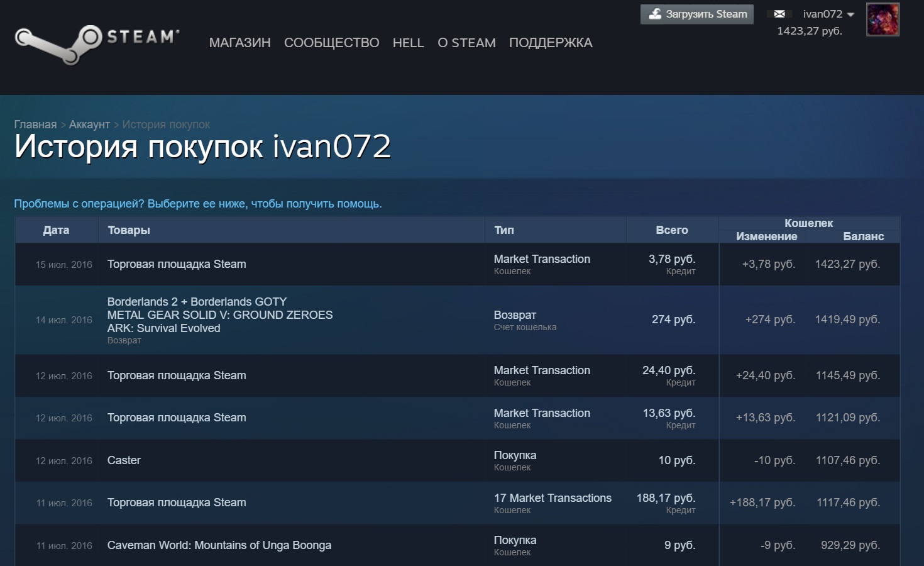Click the Тип column header
Image resolution: width=924 pixels, height=566 pixels.
point(504,230)
